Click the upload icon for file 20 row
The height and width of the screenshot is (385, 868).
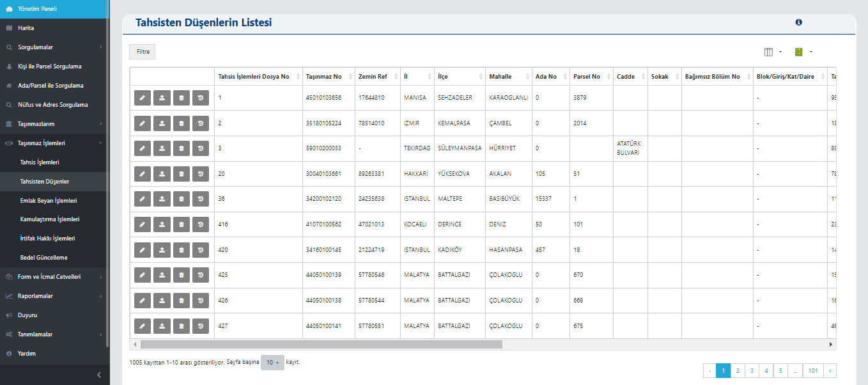click(162, 174)
